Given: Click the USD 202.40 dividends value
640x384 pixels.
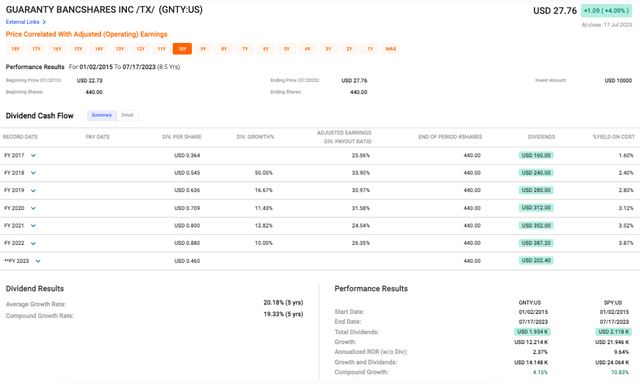Looking at the screenshot, I should 536,260.
